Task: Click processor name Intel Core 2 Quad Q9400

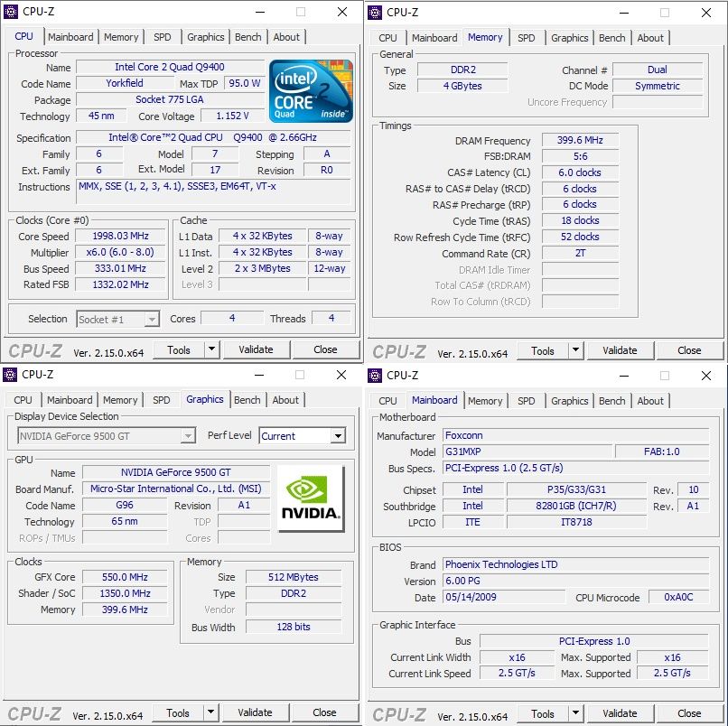Action: 170,67
